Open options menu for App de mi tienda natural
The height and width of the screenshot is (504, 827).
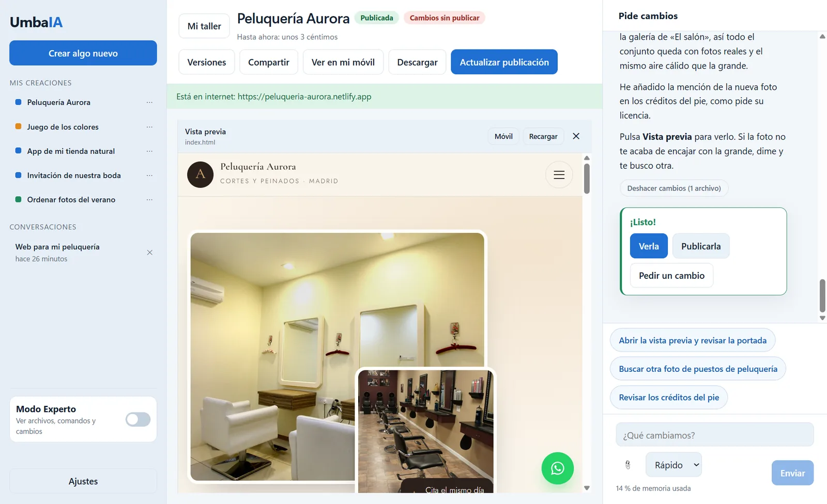(149, 151)
